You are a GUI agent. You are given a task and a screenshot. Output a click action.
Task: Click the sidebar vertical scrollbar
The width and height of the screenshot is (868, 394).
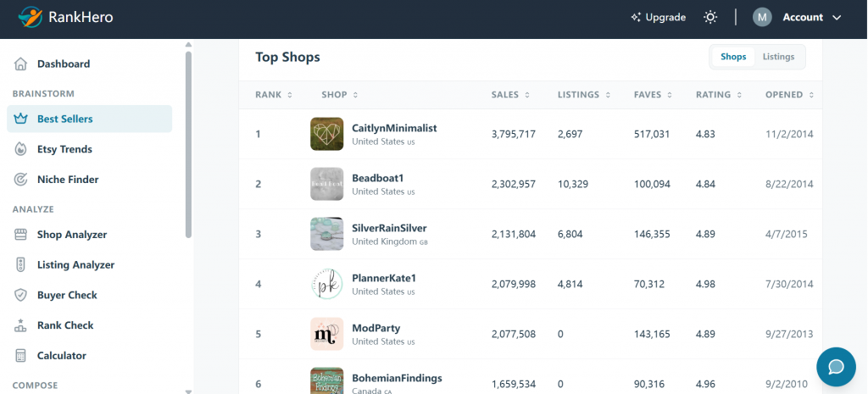click(x=188, y=144)
